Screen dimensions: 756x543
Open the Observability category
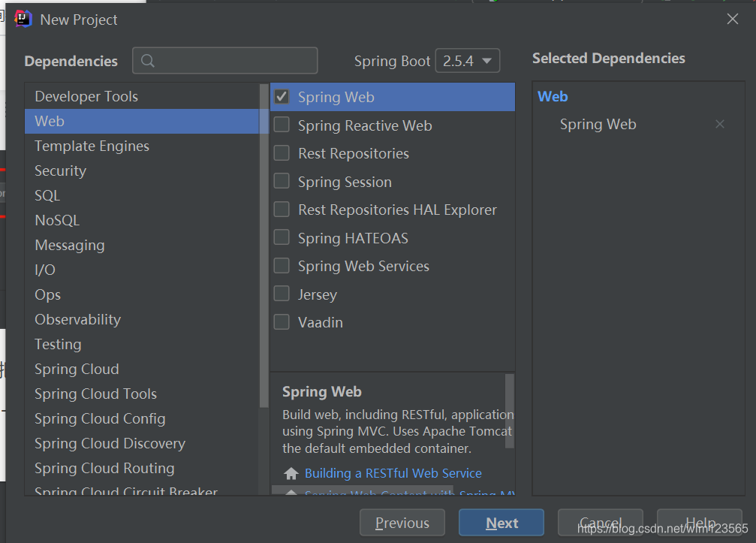[x=142, y=319]
